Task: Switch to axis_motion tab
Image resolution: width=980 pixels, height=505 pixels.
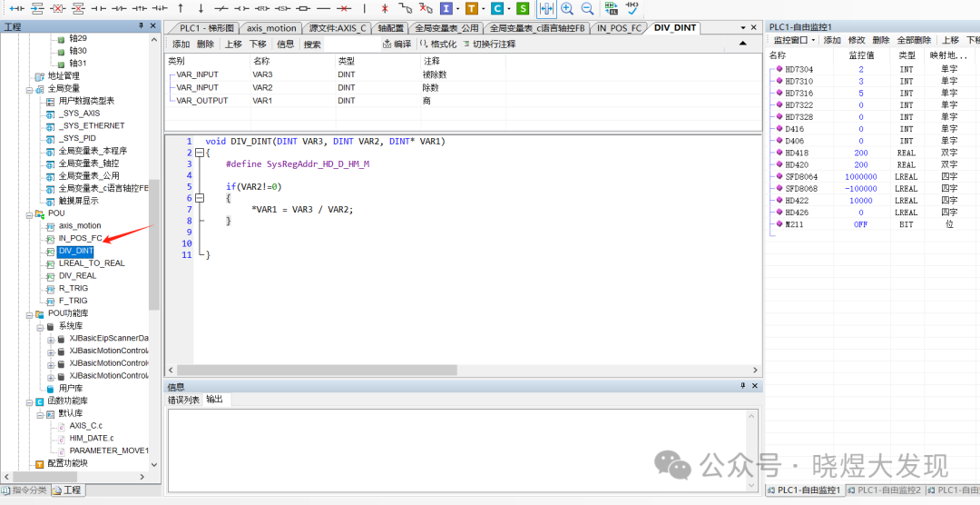Action: (271, 28)
